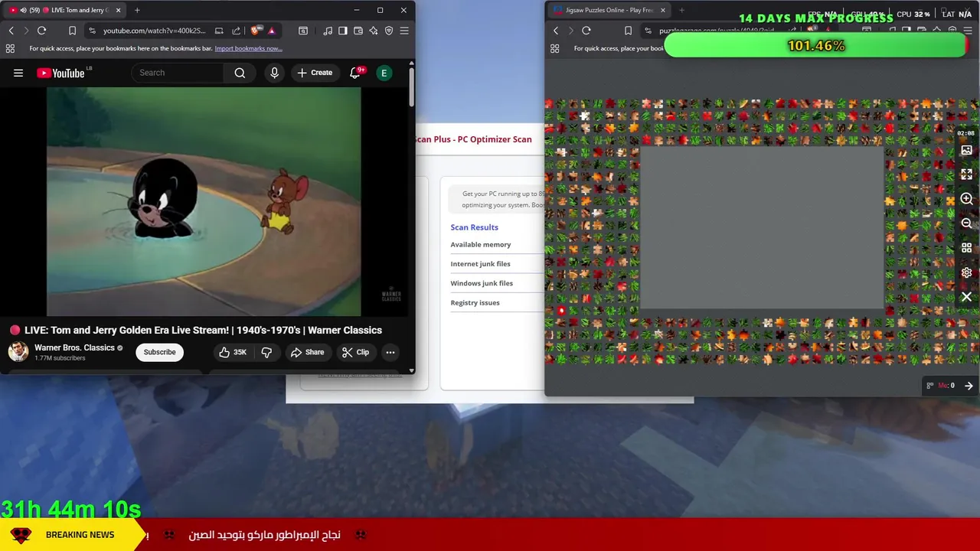Open a new tab in YouTube window

[137, 10]
